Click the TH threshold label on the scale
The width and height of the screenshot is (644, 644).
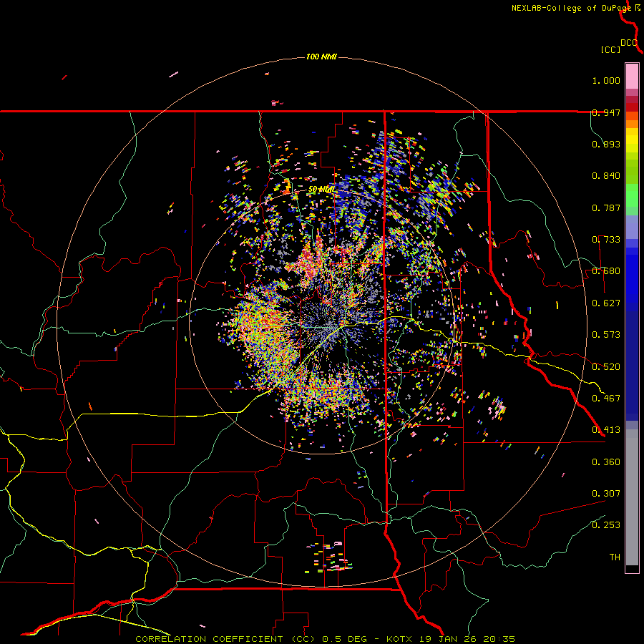click(615, 557)
